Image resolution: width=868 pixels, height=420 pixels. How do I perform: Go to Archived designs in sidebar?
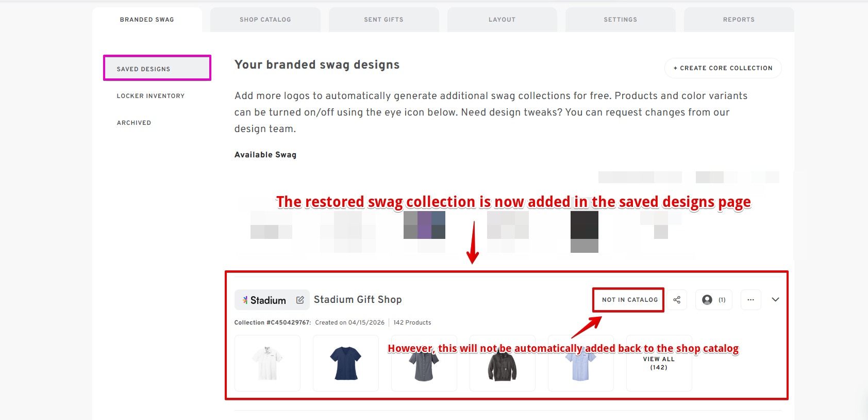coord(134,123)
